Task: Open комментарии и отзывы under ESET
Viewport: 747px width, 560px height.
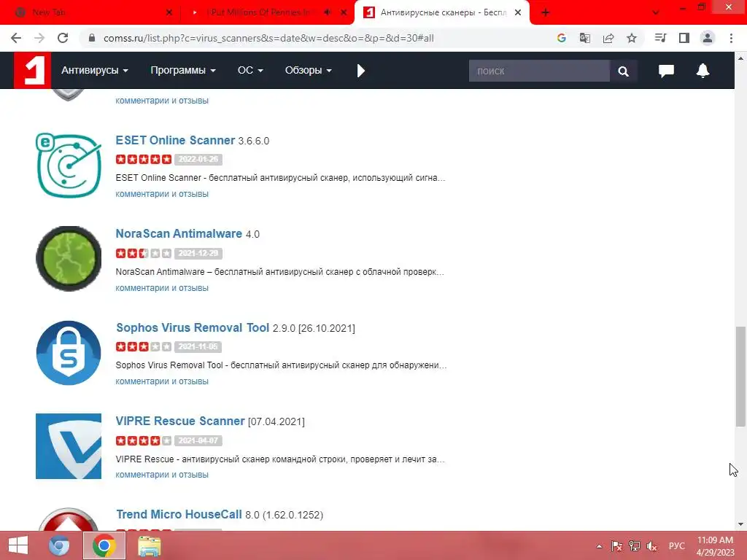Action: pos(162,194)
